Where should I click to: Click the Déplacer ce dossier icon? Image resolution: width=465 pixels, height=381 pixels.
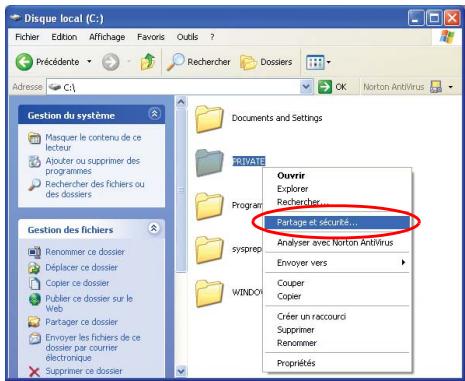tap(35, 268)
